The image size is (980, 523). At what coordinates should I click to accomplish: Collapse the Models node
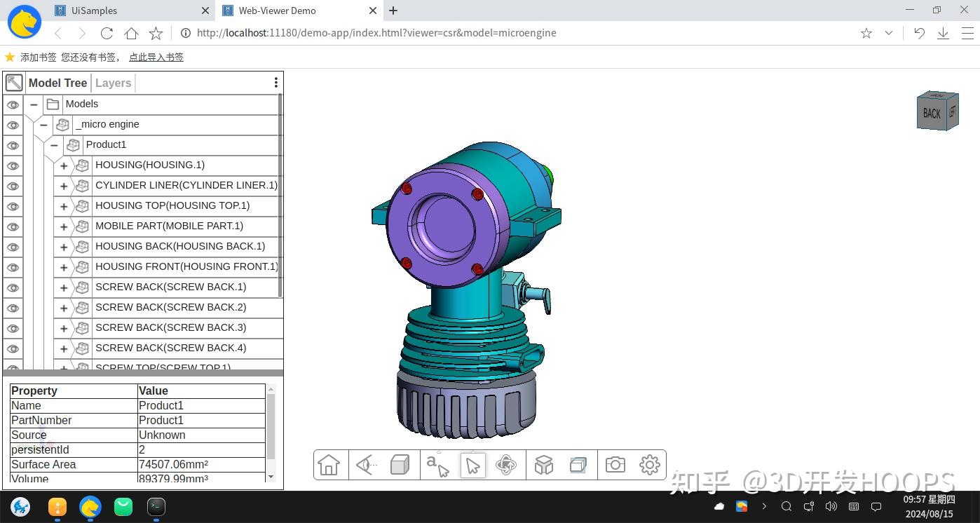point(34,104)
